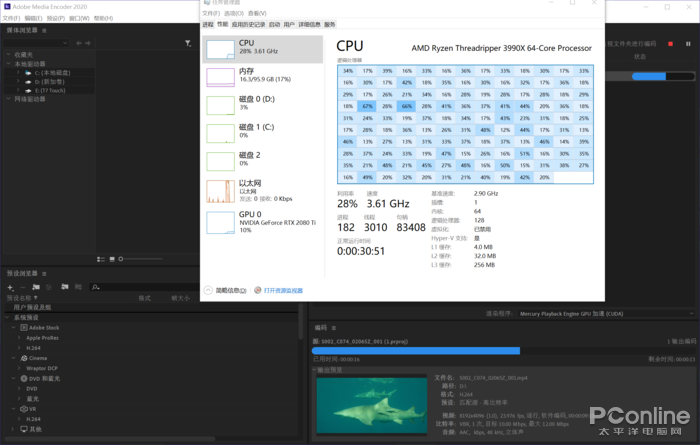Select 磁盘 0 (D:) in Task Manager sidebar
700x445 pixels.
pos(262,105)
